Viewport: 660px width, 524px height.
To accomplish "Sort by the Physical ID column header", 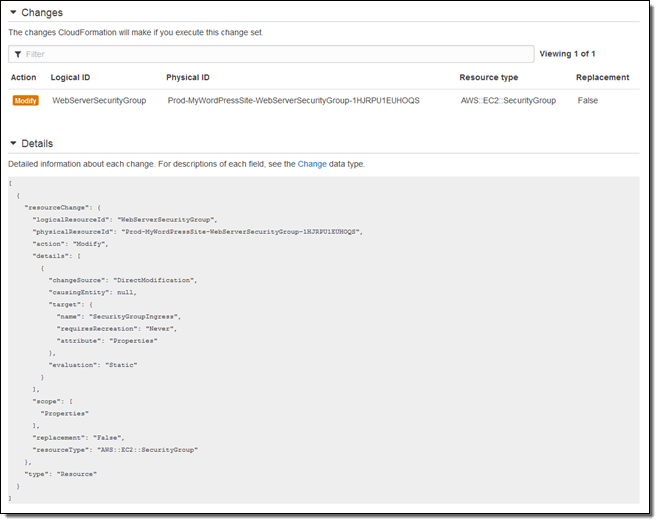I will point(189,78).
